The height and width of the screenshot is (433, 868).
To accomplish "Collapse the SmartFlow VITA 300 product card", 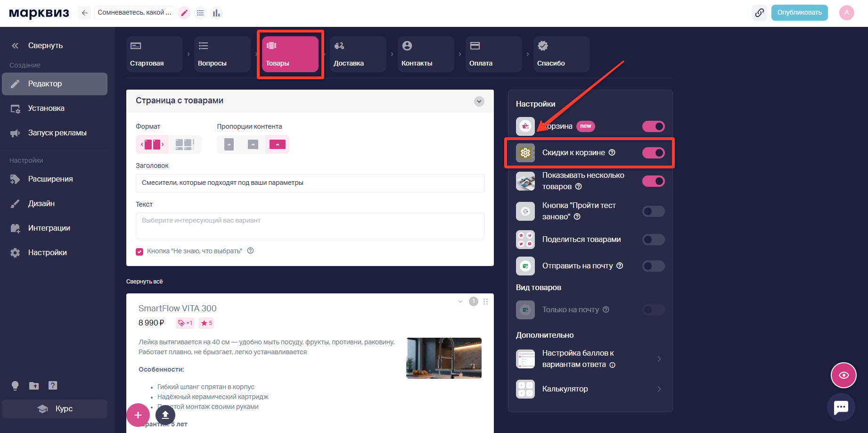I will [460, 301].
